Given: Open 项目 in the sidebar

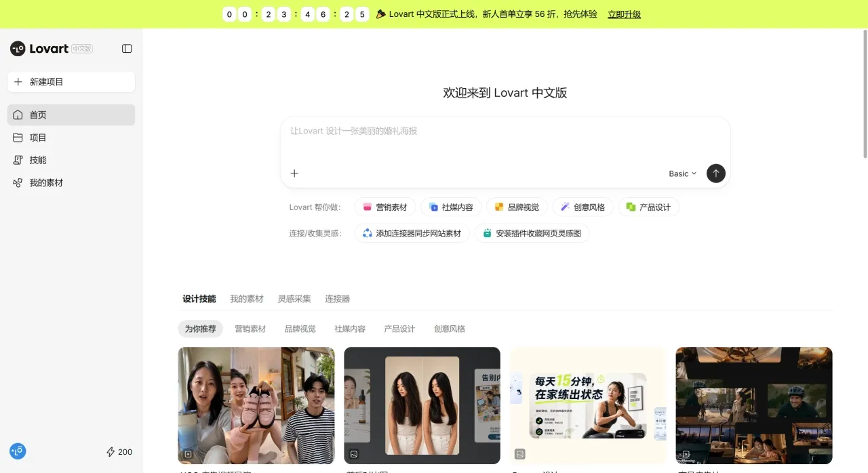Looking at the screenshot, I should (71, 138).
